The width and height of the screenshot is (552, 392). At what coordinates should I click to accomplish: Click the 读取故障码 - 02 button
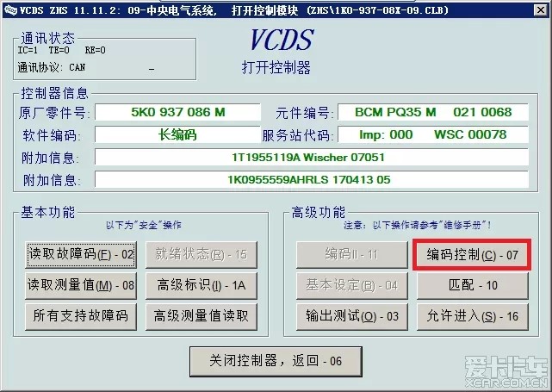coord(81,254)
